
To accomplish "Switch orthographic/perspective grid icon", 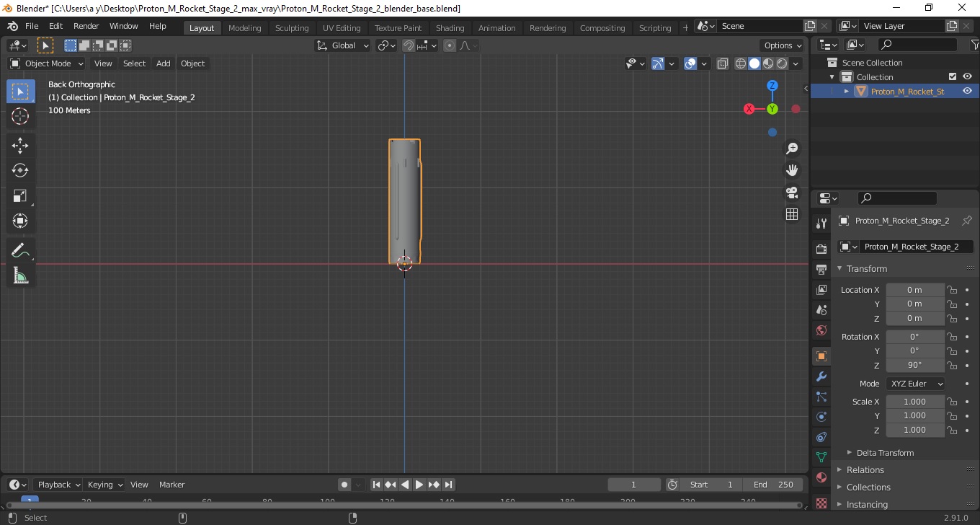I will pos(792,214).
